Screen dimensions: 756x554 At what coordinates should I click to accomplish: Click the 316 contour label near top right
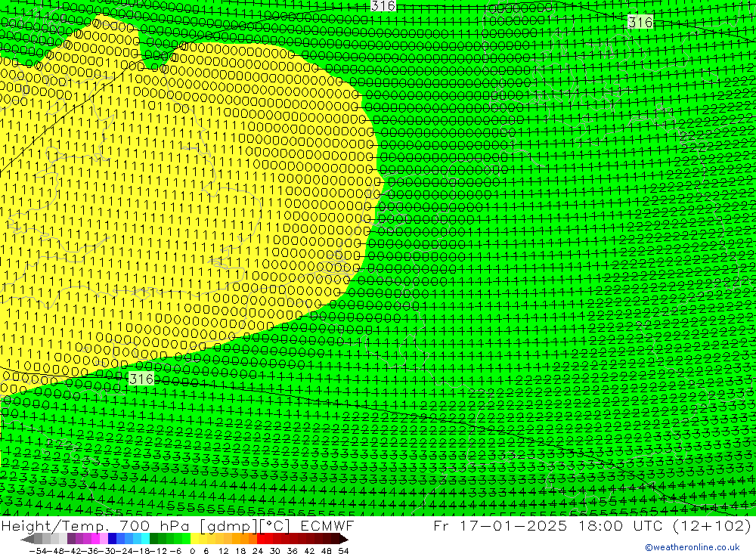click(640, 23)
